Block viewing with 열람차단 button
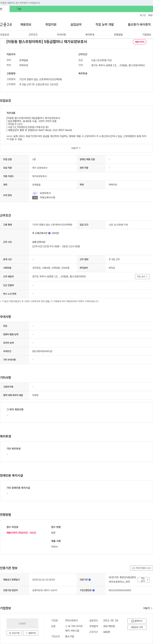The height and width of the screenshot is (644, 153). tap(30, 633)
